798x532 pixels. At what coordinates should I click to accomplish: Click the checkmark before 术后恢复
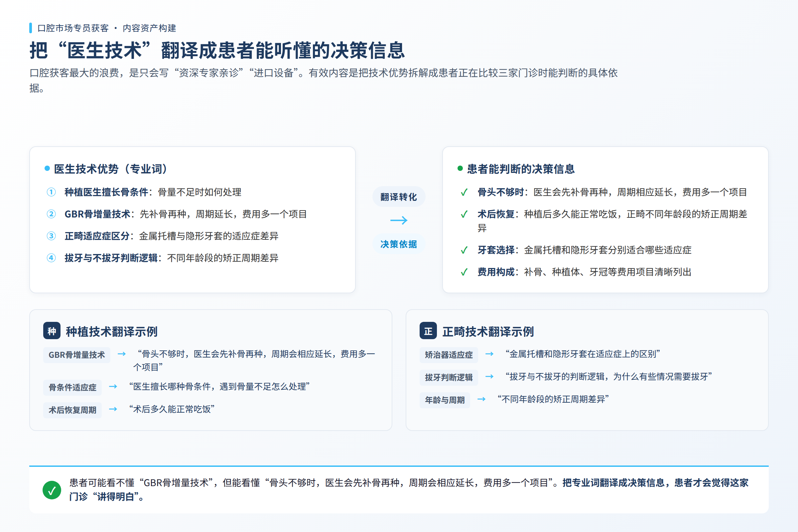[464, 214]
